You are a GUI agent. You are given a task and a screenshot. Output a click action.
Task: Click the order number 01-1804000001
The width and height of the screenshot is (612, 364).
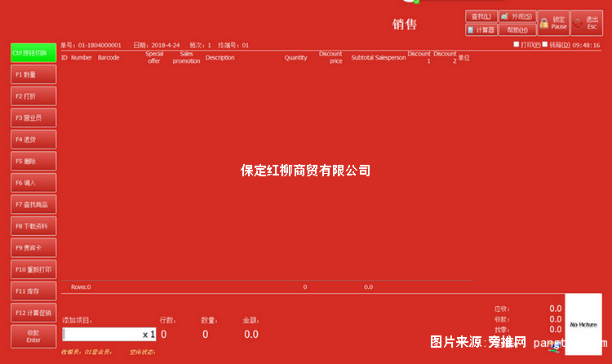(x=100, y=46)
